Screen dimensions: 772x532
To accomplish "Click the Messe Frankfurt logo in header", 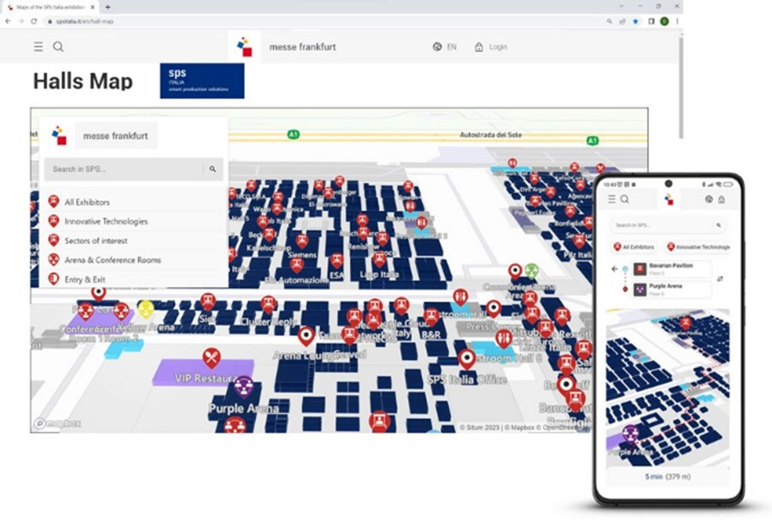I will point(244,47).
